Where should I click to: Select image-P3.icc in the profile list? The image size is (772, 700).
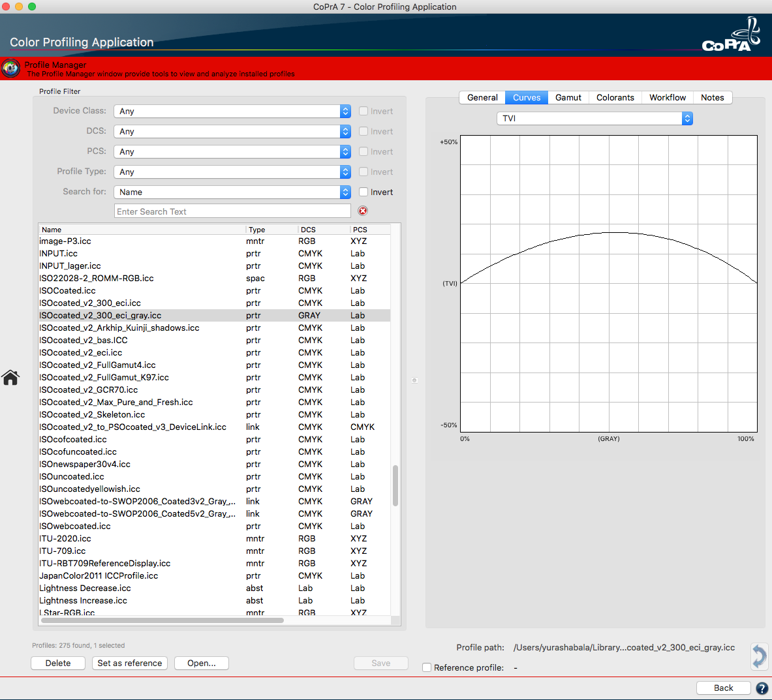click(x=215, y=241)
